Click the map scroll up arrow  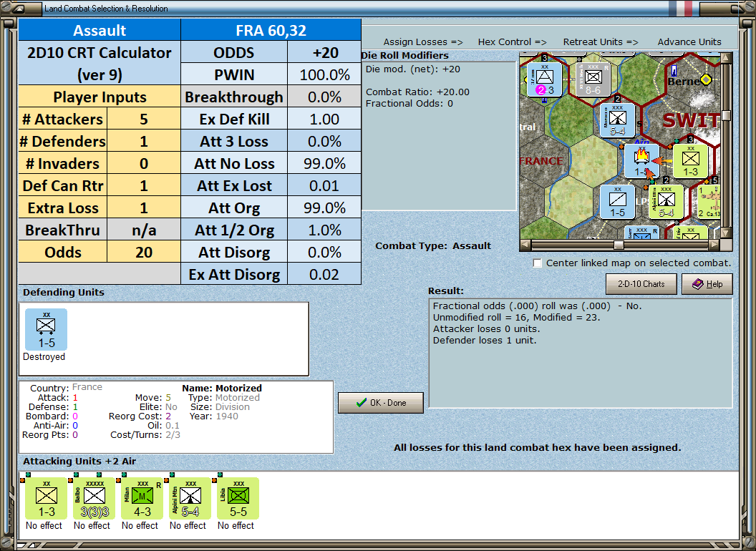[x=726, y=59]
